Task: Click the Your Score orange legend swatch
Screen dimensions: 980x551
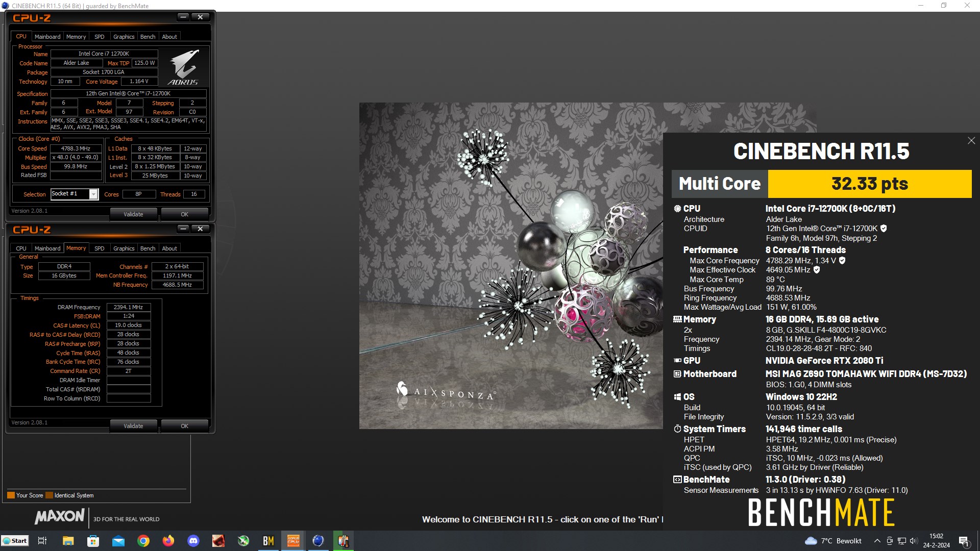Action: tap(11, 495)
